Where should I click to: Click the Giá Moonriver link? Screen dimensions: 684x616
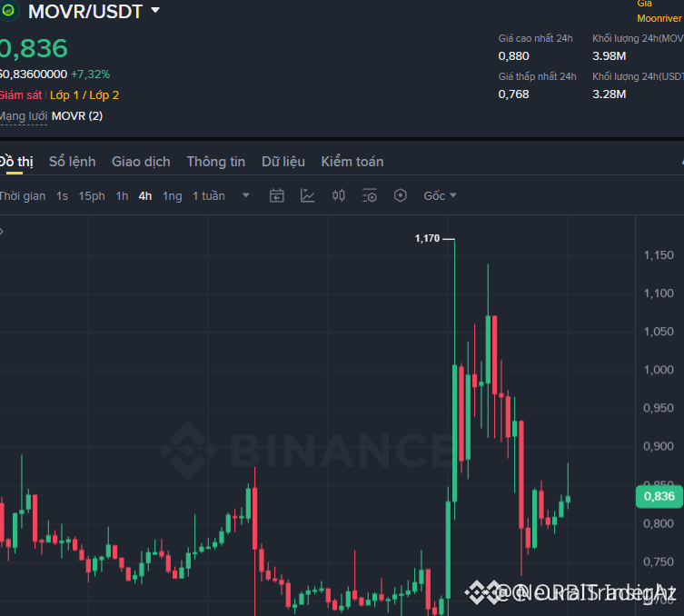pyautogui.click(x=659, y=11)
